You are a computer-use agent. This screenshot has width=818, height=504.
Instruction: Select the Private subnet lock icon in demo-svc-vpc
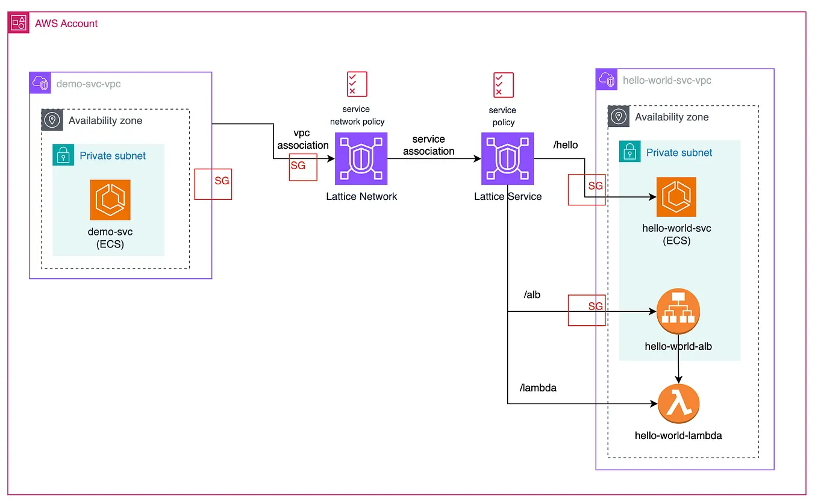coord(63,155)
